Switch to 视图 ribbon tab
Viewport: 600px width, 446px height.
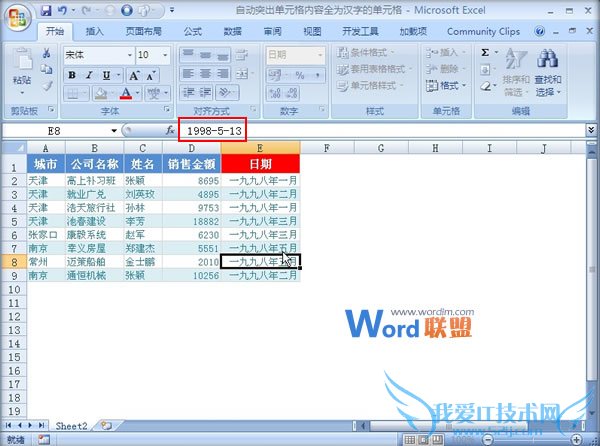pos(312,31)
